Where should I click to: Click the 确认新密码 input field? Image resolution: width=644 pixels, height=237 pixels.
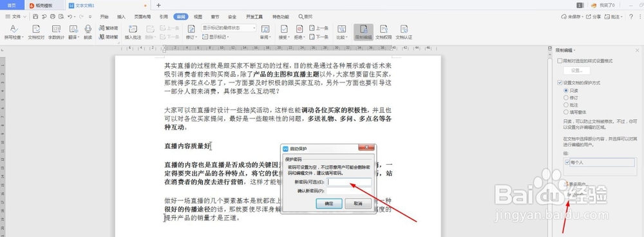(x=349, y=191)
